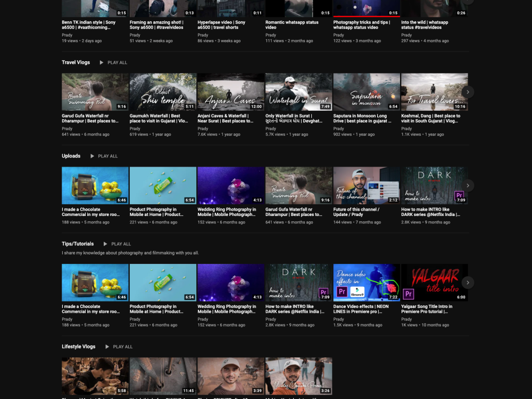
Task: Open title Benn TK indian style Sony a6500
Action: tap(88, 25)
